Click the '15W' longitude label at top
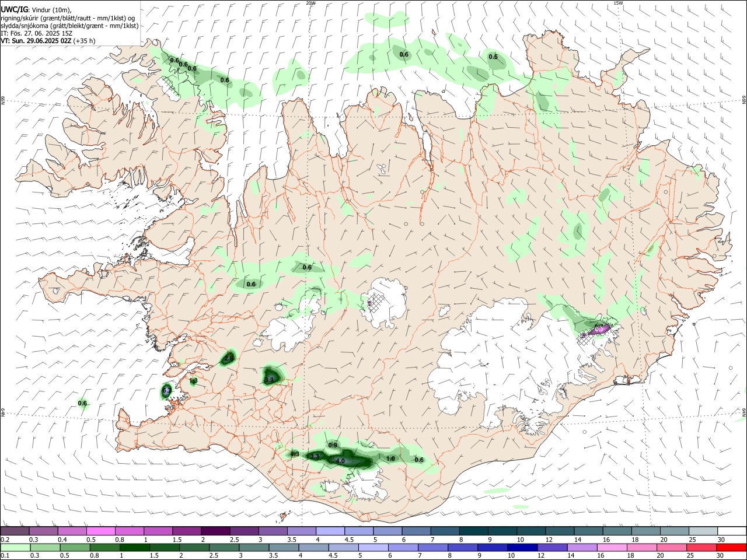Viewport: 747px width, 560px height. click(x=618, y=3)
